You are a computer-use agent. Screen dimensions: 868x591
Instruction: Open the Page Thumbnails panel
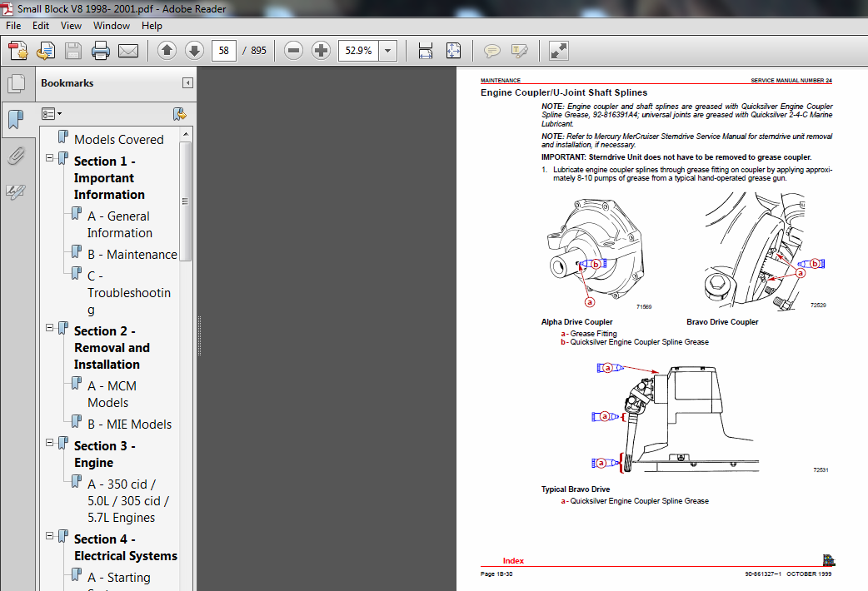tap(17, 83)
